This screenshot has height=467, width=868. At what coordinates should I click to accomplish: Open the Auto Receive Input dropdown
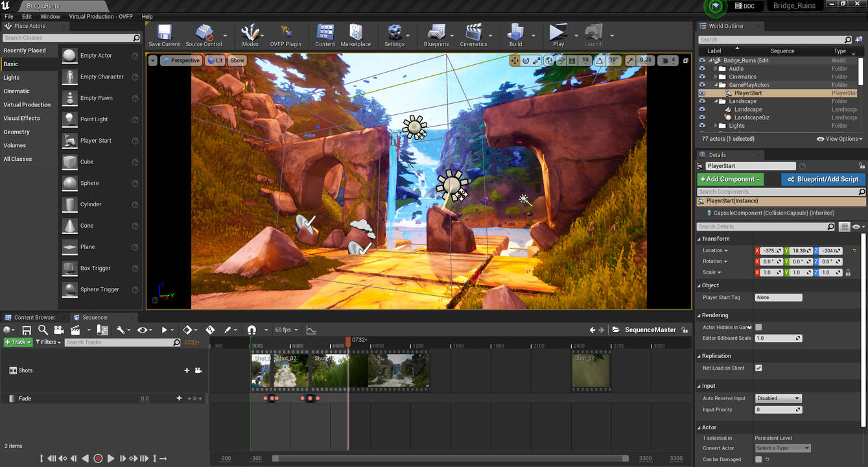coord(778,398)
